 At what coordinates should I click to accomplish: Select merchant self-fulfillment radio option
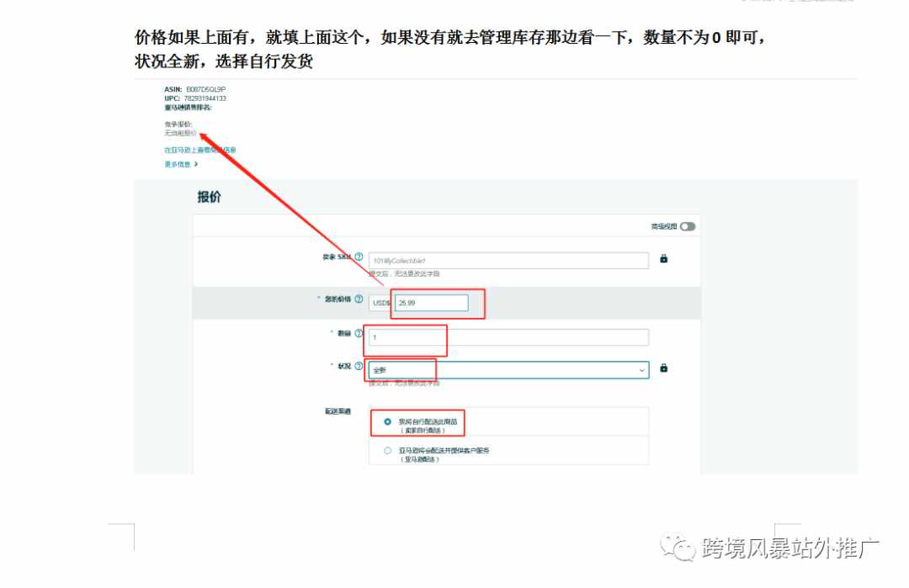(x=387, y=421)
